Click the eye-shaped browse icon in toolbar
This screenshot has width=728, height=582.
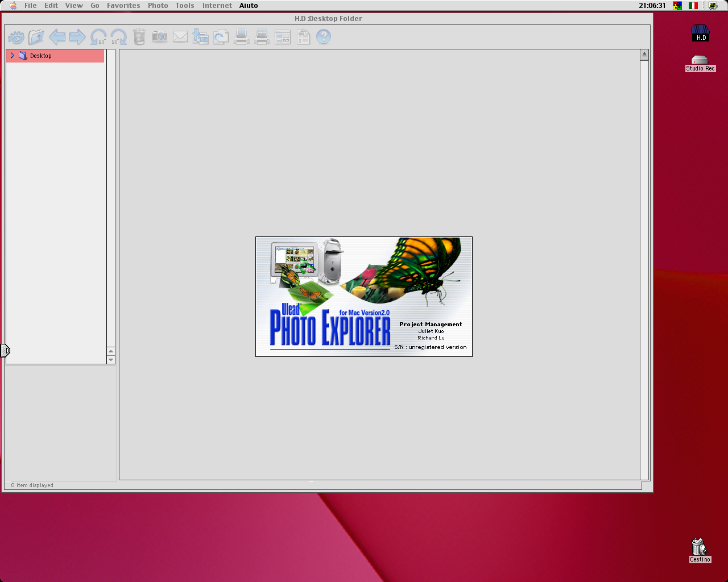(16, 38)
